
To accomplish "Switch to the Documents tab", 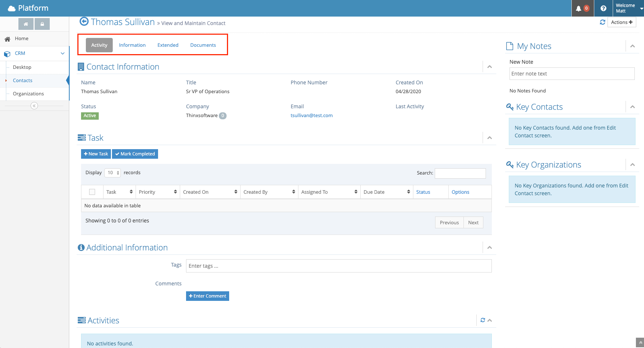I will (203, 45).
